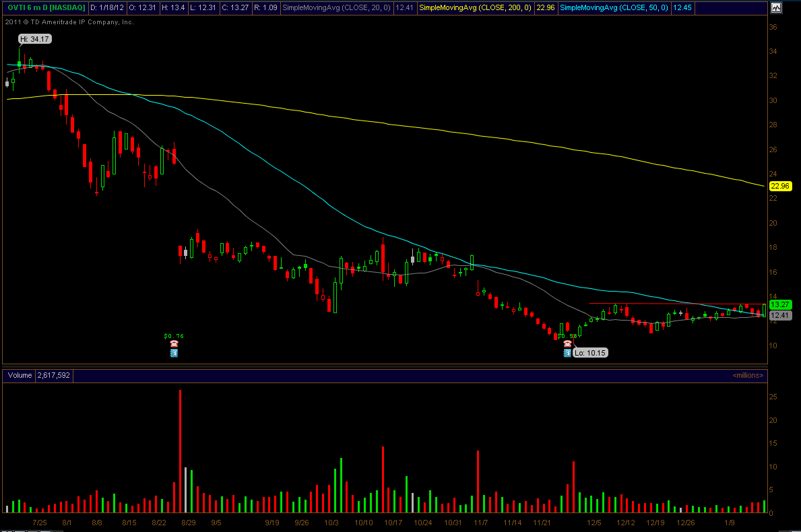Click the 10/24 date on the time axis

423,523
